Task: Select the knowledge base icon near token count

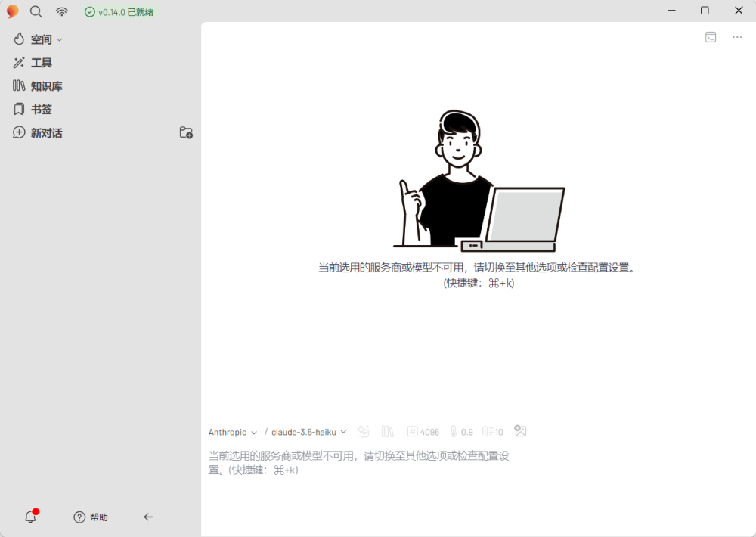Action: tap(387, 431)
